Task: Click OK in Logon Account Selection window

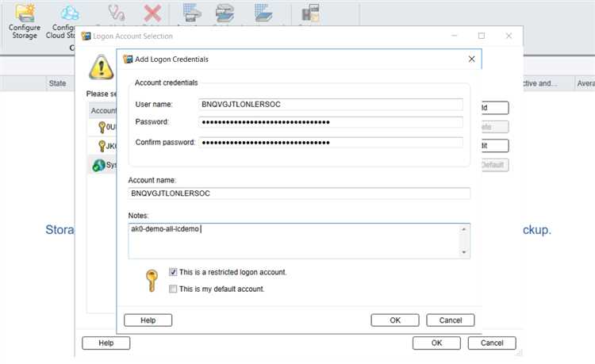Action: tap(436, 343)
